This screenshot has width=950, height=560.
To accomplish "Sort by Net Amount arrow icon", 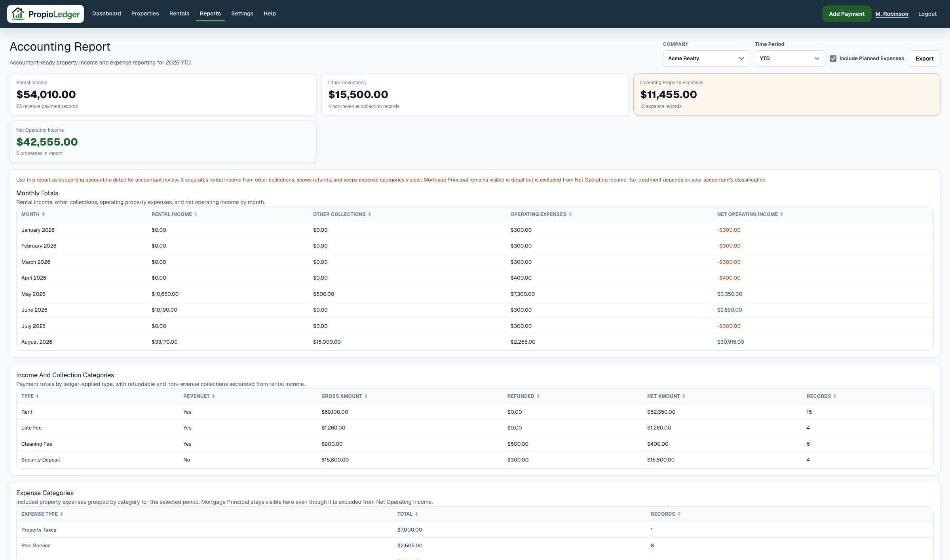I will (684, 396).
